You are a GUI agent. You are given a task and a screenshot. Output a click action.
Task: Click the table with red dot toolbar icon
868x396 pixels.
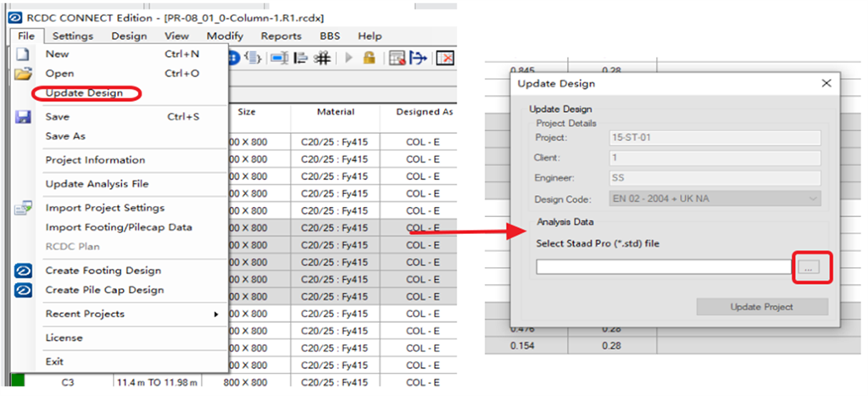pos(397,58)
